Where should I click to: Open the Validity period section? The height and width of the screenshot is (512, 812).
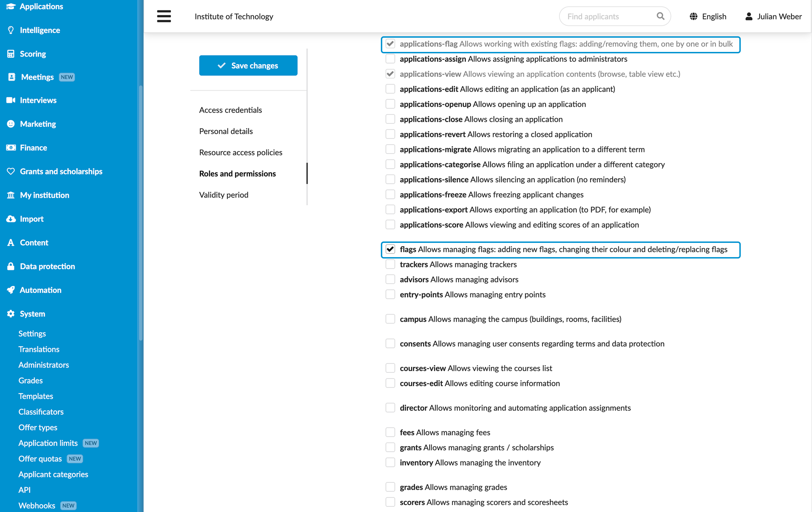point(224,195)
